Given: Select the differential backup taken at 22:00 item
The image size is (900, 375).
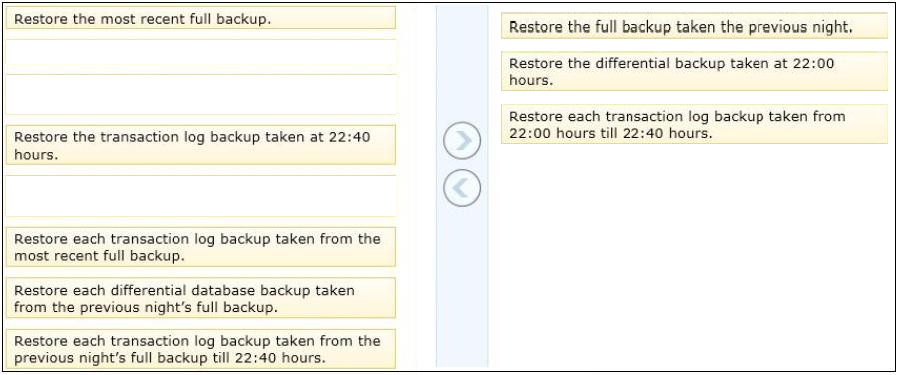Looking at the screenshot, I should click(x=695, y=71).
